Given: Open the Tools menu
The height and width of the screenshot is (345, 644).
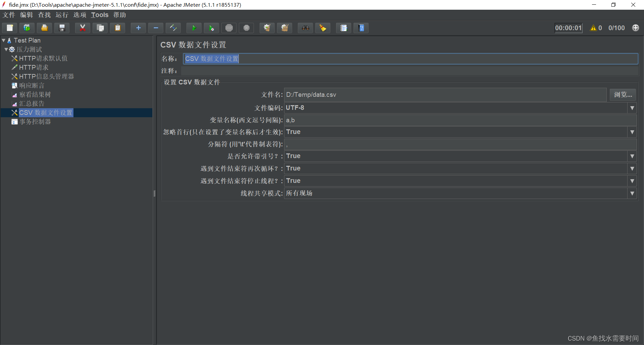Looking at the screenshot, I should [100, 15].
